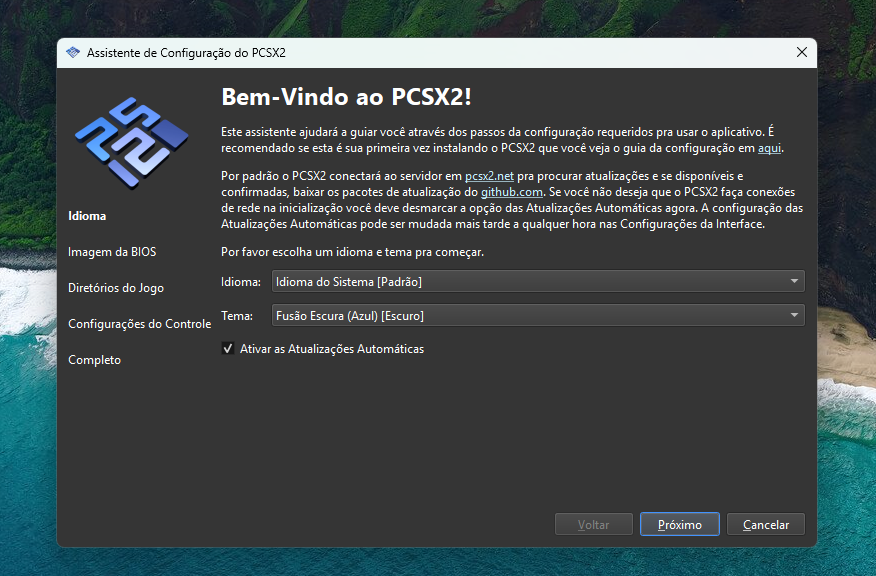Click the PCSX2 logo in the sidebar
The image size is (876, 576).
click(132, 142)
